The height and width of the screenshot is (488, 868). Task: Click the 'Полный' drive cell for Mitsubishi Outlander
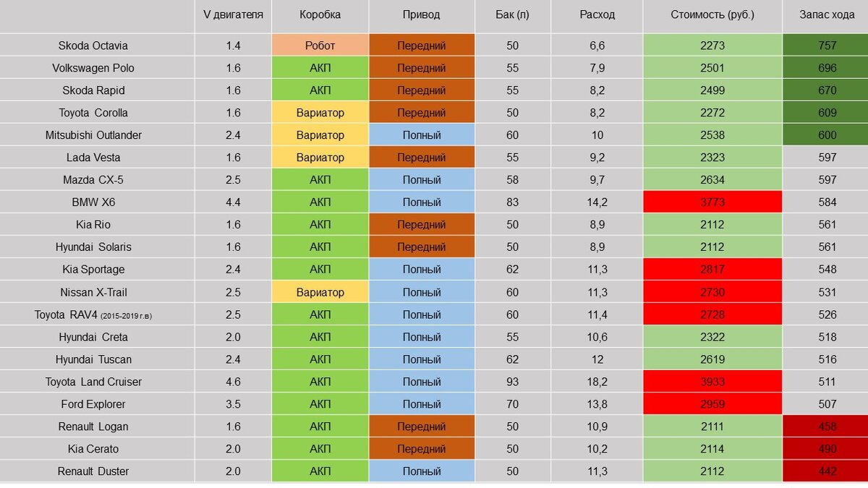click(422, 135)
